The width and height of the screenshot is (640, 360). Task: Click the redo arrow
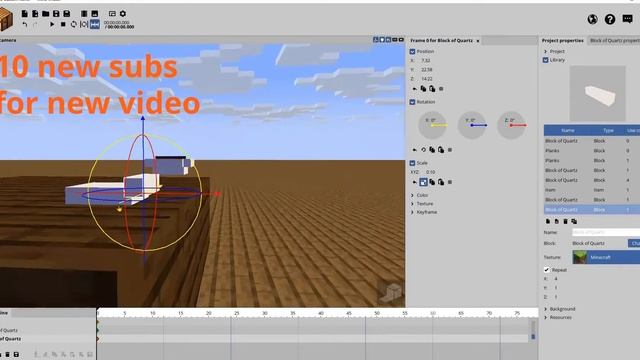35,24
